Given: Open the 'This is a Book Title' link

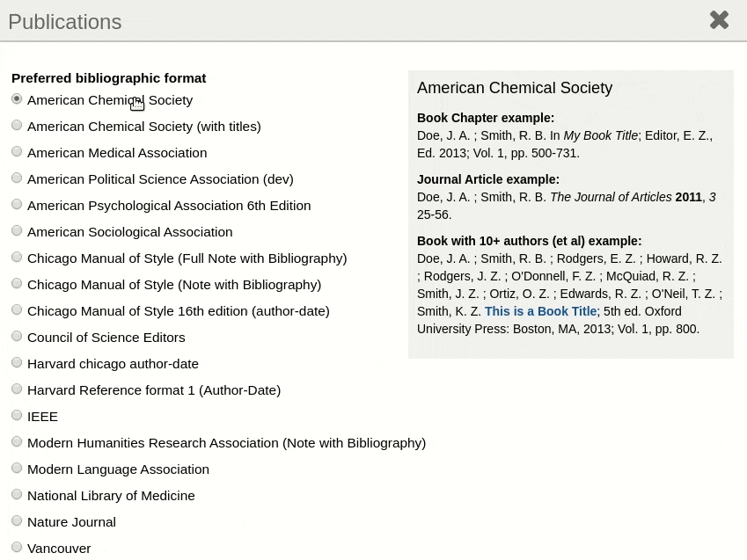Looking at the screenshot, I should [x=540, y=311].
